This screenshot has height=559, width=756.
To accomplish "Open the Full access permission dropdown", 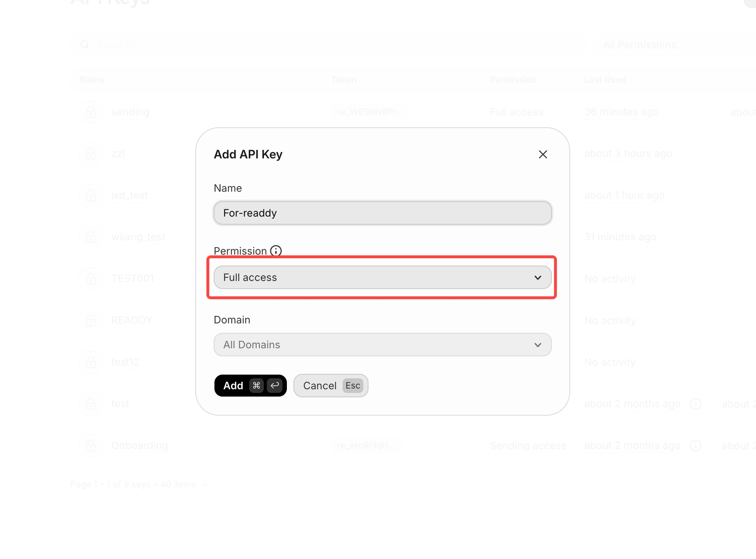I will [382, 277].
